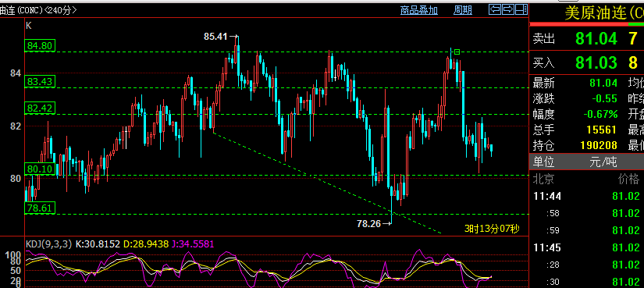Click the 价格 price column header
The image size is (644, 288).
pos(629,180)
